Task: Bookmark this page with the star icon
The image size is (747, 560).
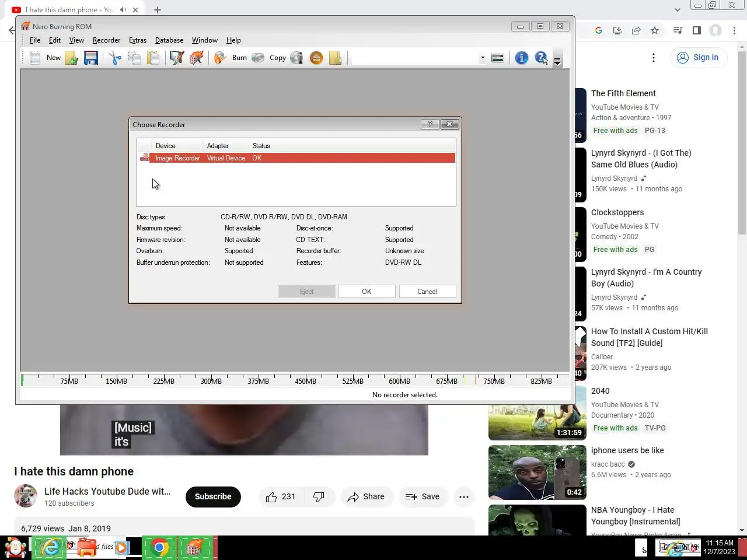Action: (655, 30)
